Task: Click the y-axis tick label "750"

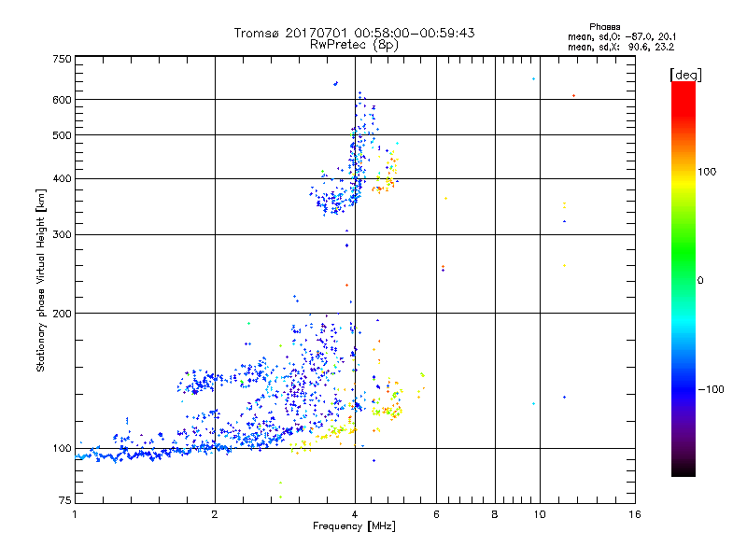Action: [62, 59]
